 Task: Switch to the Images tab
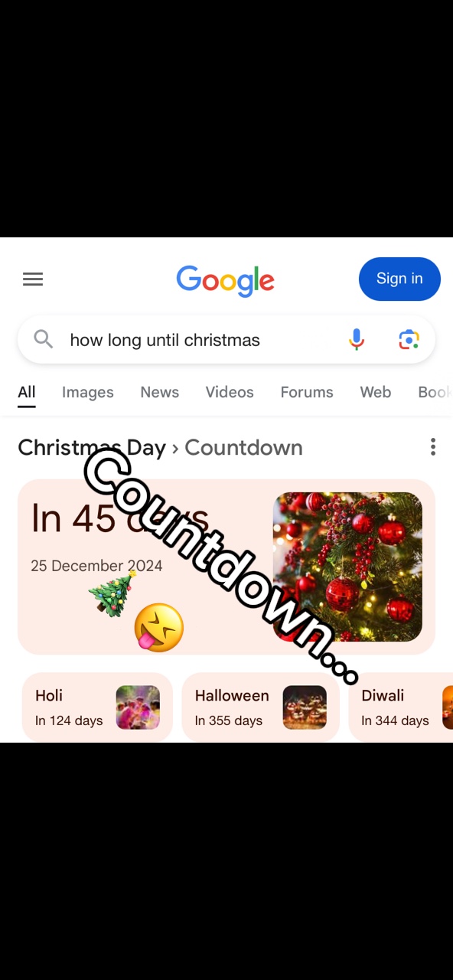coord(87,392)
